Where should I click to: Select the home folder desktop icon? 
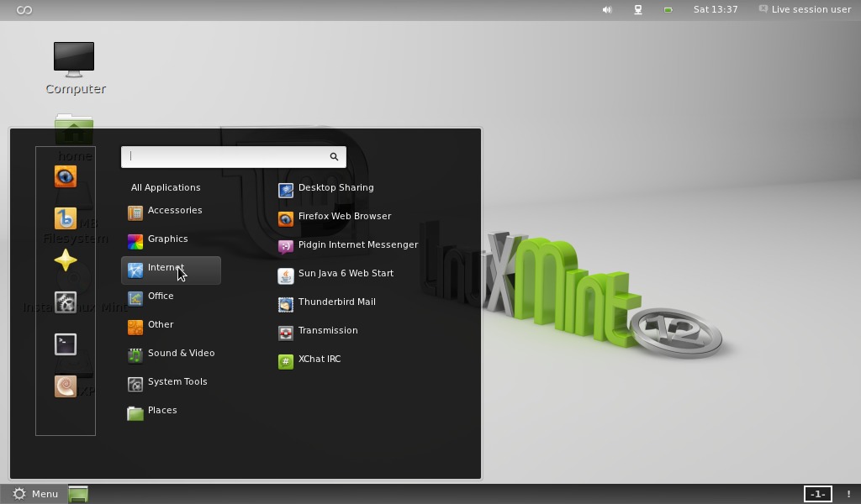click(x=74, y=139)
